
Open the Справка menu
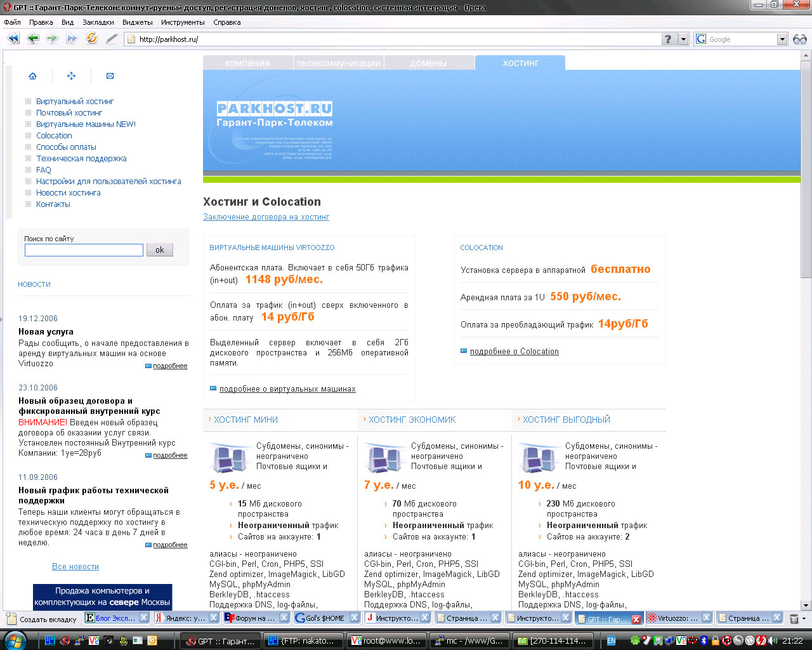point(227,22)
